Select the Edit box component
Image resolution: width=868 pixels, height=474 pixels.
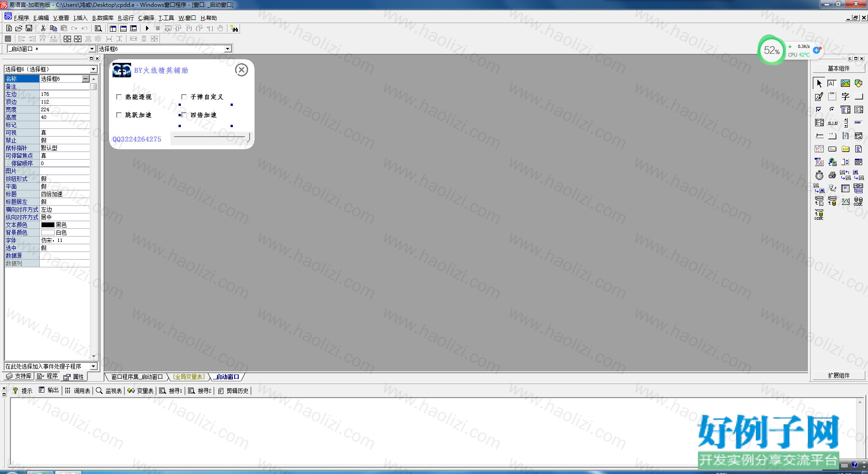pyautogui.click(x=832, y=83)
